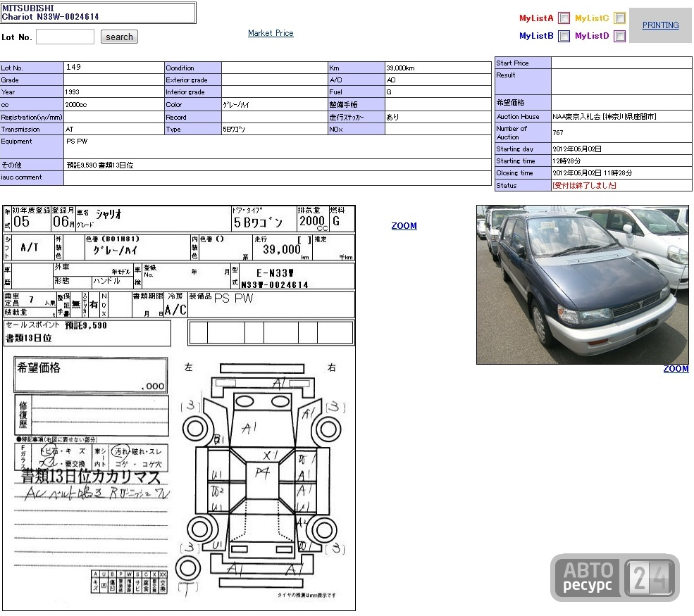Screen dimensions: 694x616
Task: Check the MyListD checkbox
Action: tap(619, 36)
